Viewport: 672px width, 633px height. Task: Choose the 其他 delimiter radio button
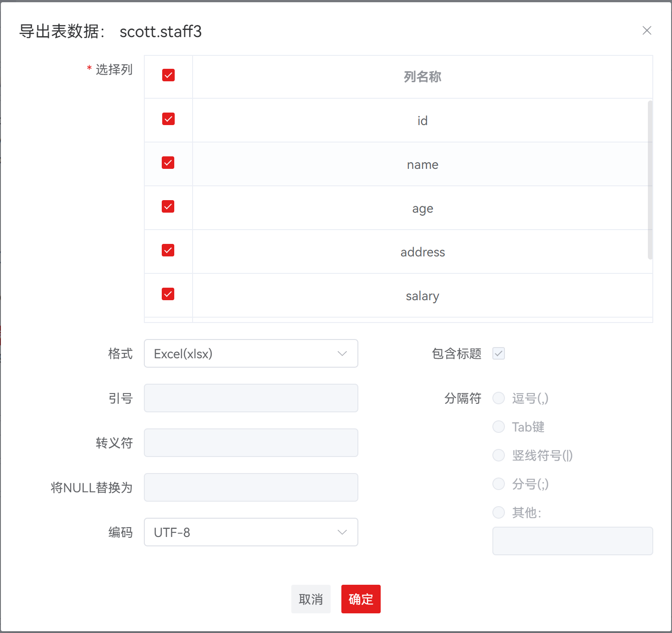[x=499, y=512]
